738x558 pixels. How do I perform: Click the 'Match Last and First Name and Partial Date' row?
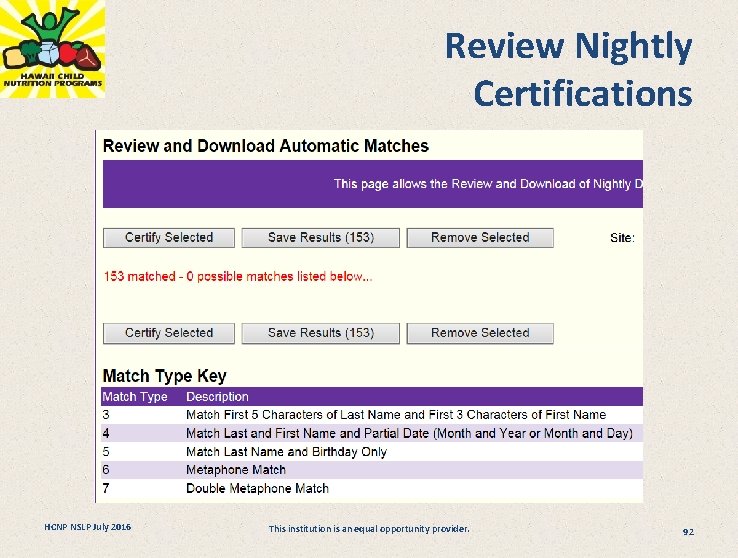372,433
